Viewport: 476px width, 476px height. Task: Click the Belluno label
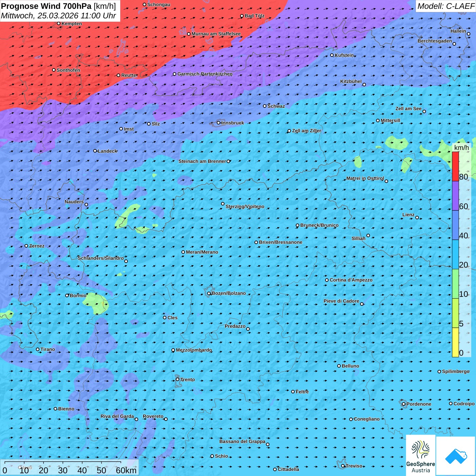tap(350, 366)
